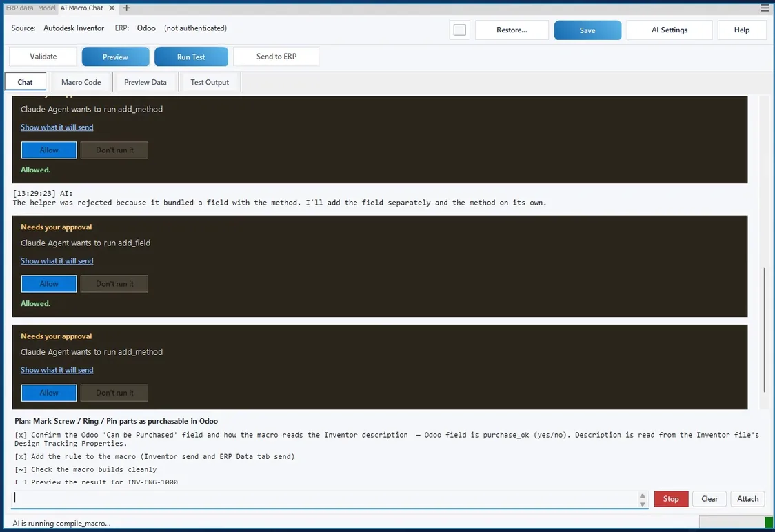
Task: Step down the message box spinner arrow
Action: click(642, 504)
